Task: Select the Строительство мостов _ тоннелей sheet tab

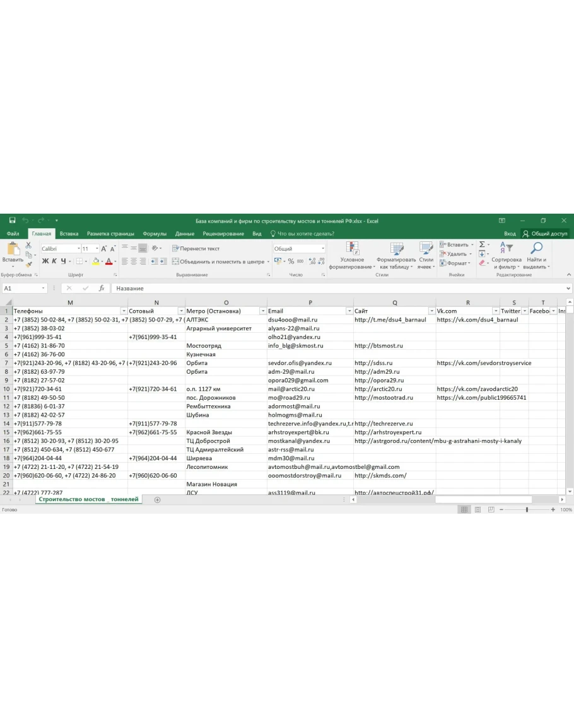Action: click(x=88, y=500)
